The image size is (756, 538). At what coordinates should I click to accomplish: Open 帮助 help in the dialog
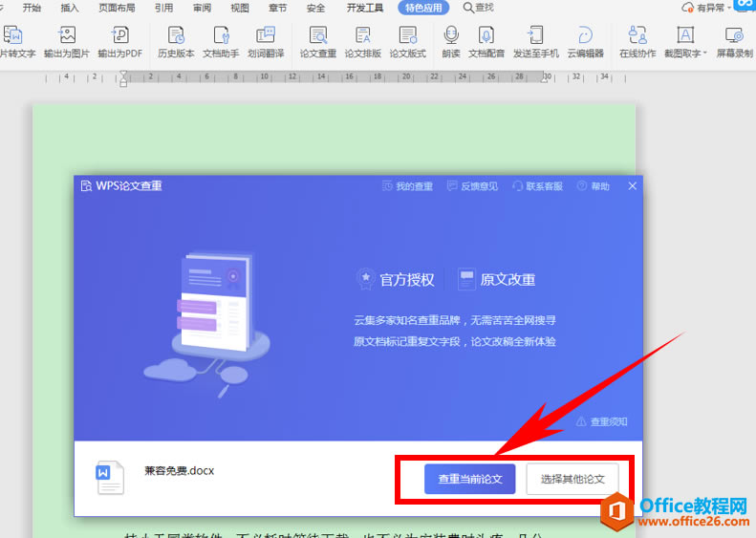pyautogui.click(x=594, y=186)
